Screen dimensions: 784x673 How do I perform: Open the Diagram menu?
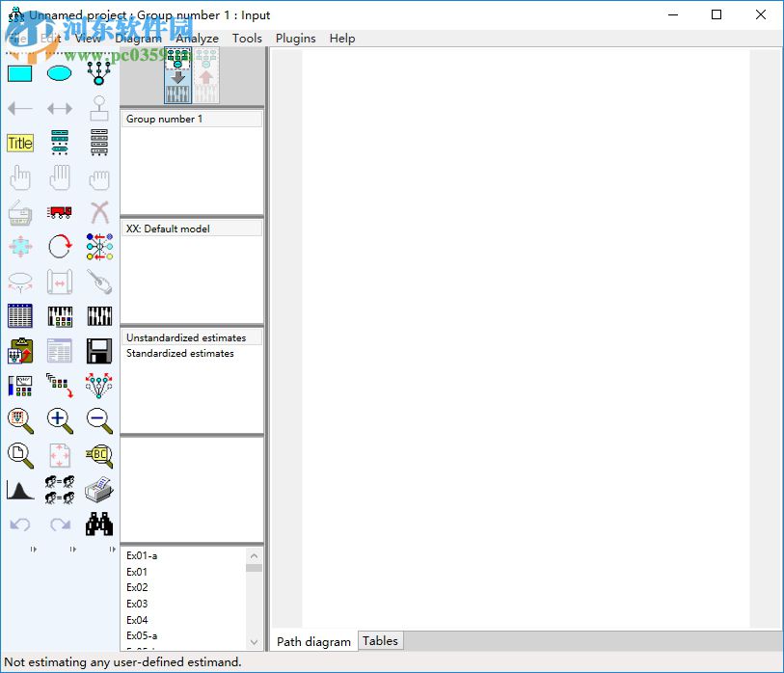[x=138, y=39]
